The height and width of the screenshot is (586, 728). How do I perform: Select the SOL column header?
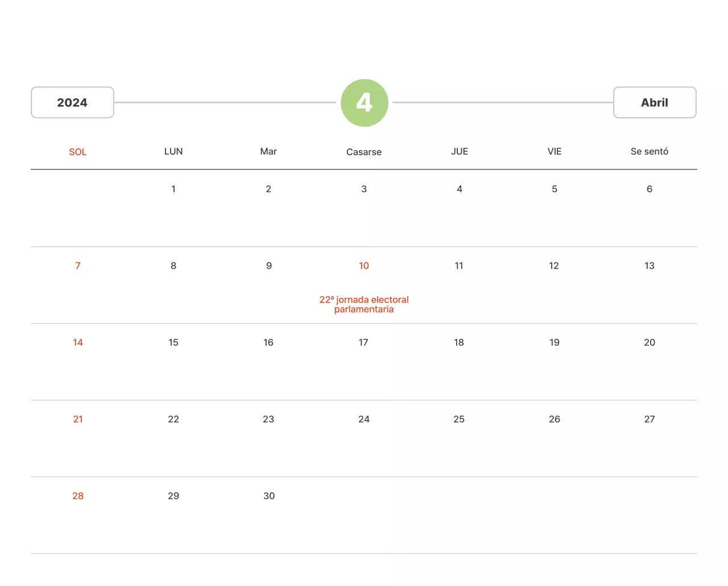pyautogui.click(x=78, y=152)
